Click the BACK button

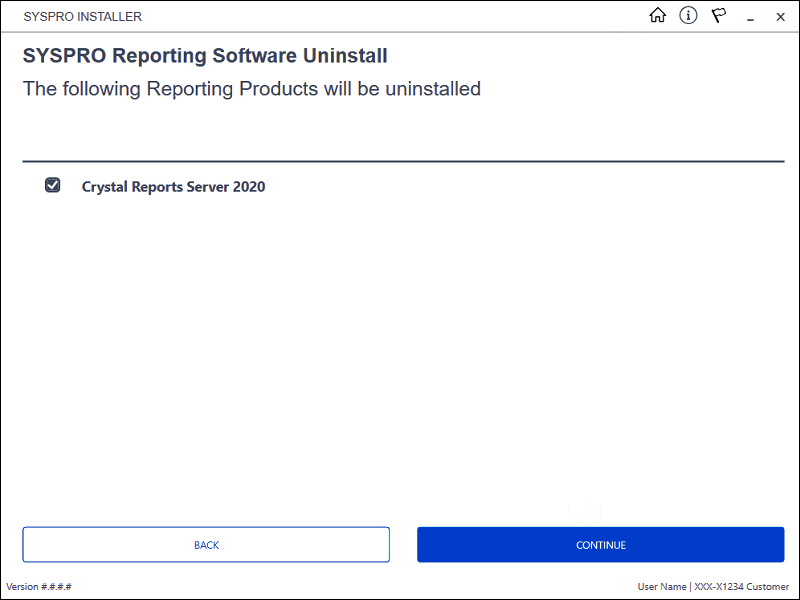(206, 544)
